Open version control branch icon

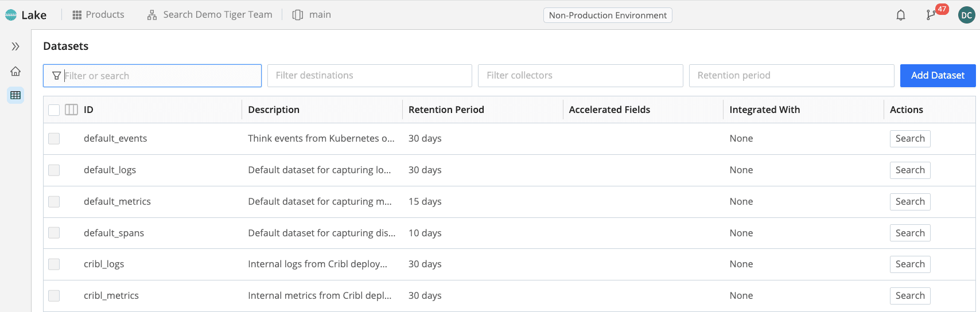click(930, 15)
